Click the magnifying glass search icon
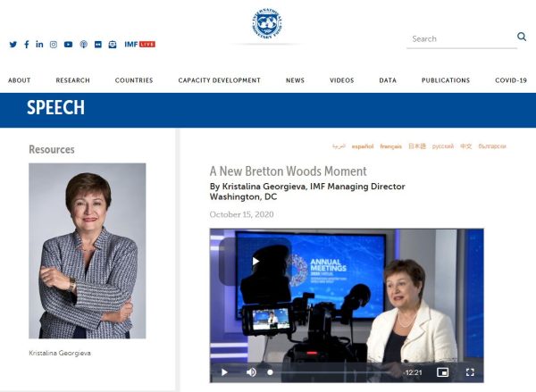 click(522, 37)
